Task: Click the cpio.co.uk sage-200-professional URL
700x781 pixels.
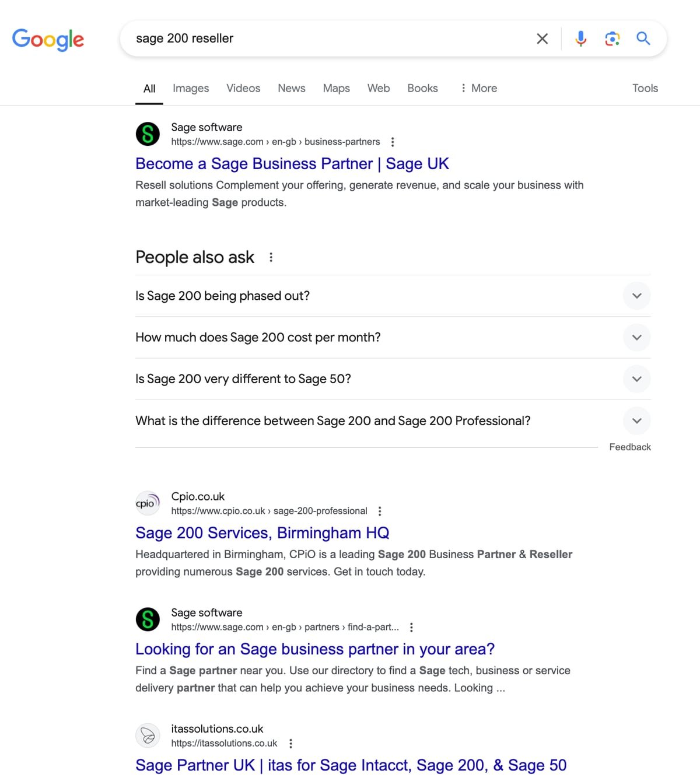Action: [269, 511]
